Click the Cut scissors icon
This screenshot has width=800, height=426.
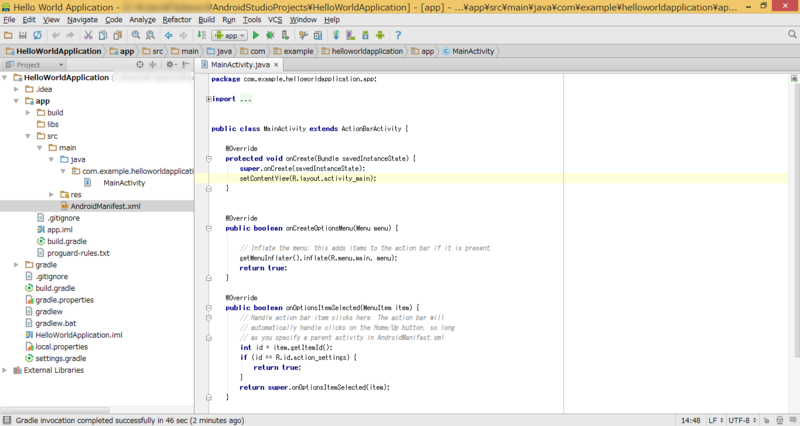click(x=88, y=35)
